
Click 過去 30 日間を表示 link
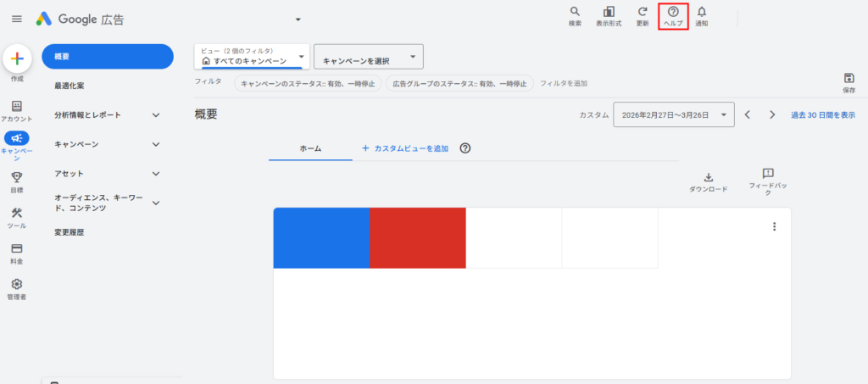click(822, 114)
